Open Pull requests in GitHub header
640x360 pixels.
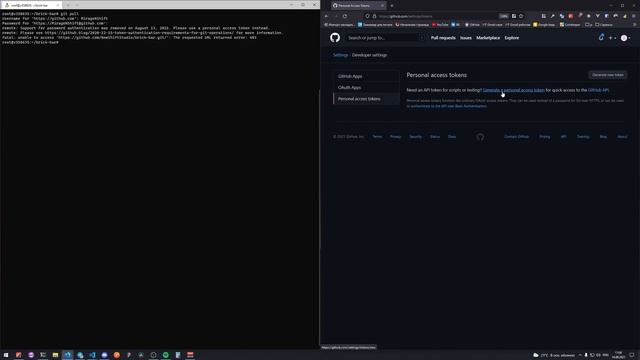(443, 38)
